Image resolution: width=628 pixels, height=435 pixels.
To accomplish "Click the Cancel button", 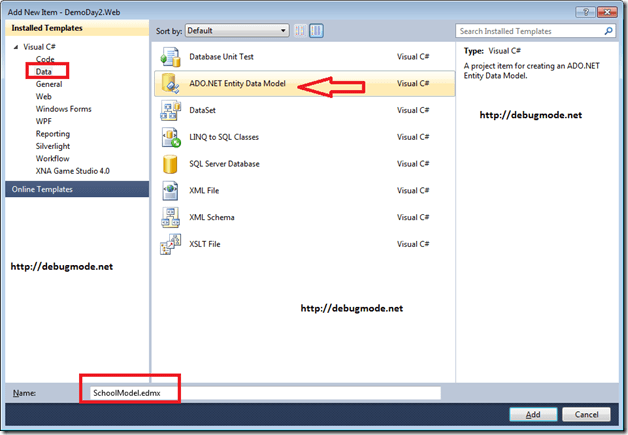I will [586, 414].
